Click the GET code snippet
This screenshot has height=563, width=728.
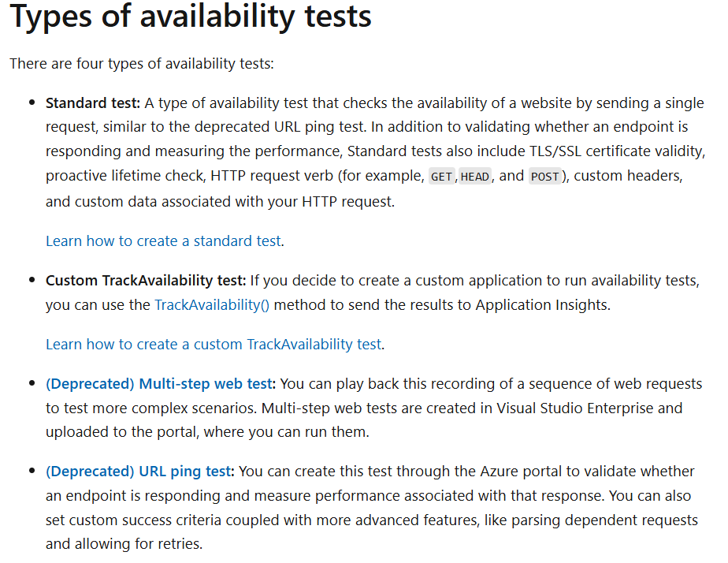click(x=441, y=177)
